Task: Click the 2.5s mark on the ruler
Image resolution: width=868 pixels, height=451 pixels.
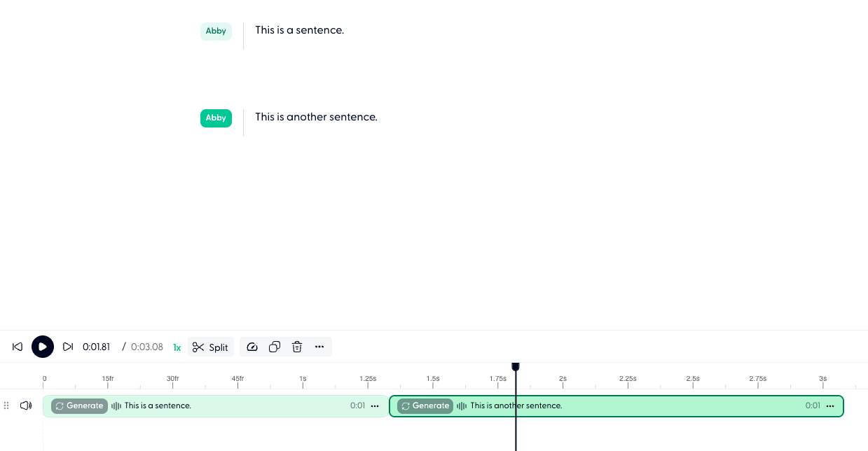Action: [693, 379]
